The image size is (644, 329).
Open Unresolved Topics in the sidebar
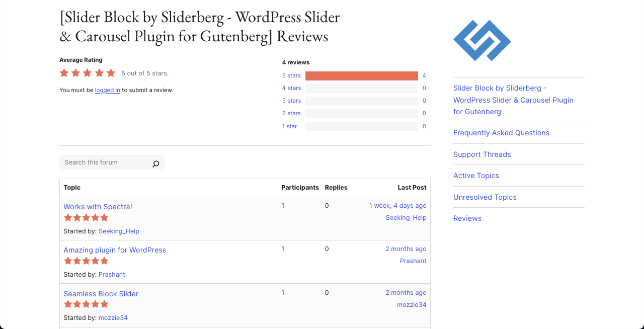485,197
